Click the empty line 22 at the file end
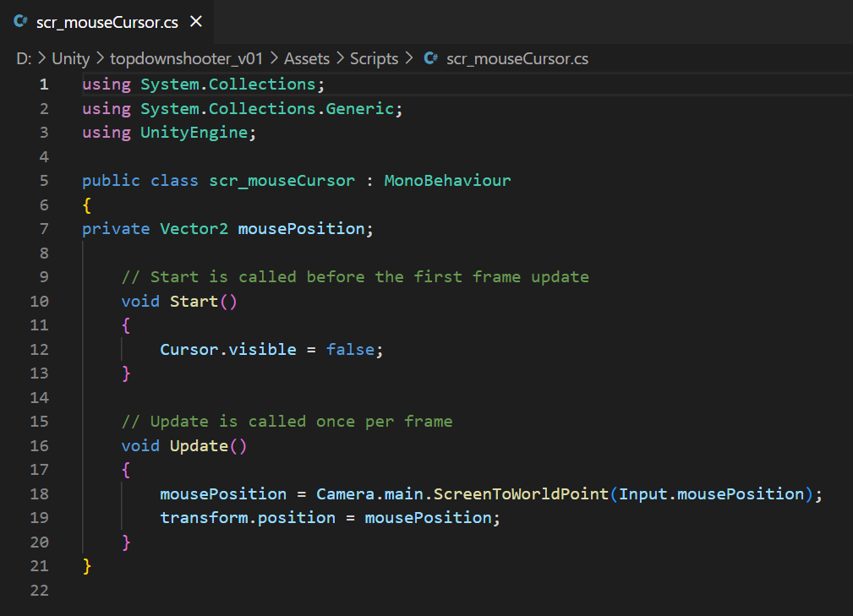Screen dimensions: 853x616 pos(254,590)
